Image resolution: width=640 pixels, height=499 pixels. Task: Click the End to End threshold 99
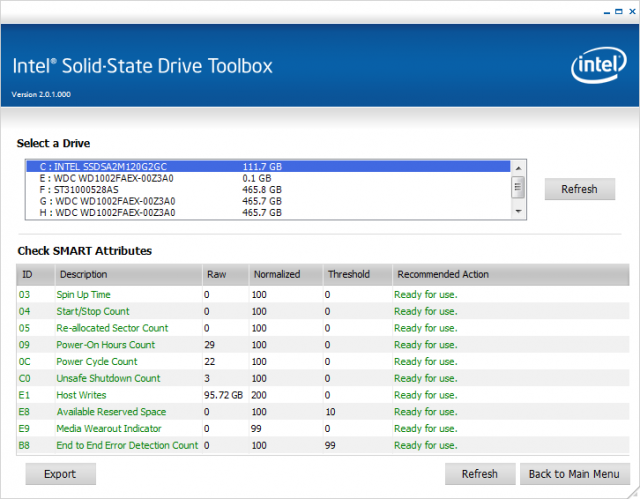tap(330, 445)
